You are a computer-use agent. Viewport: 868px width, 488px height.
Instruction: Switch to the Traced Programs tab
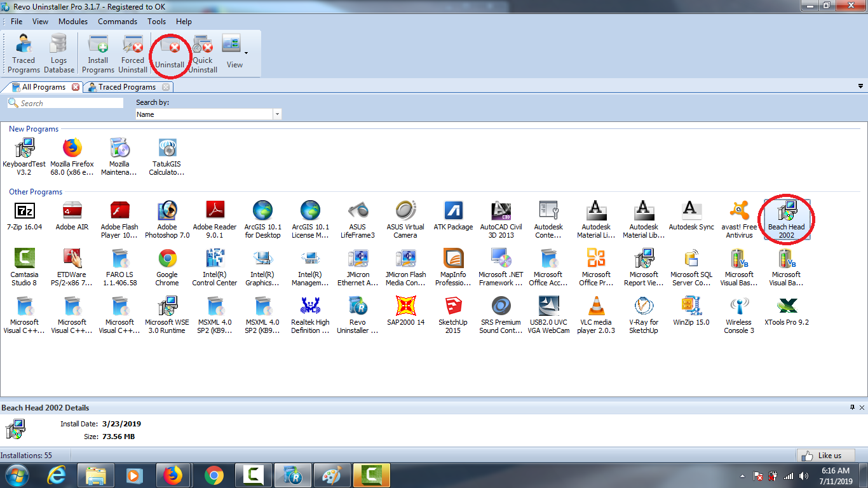(x=128, y=87)
